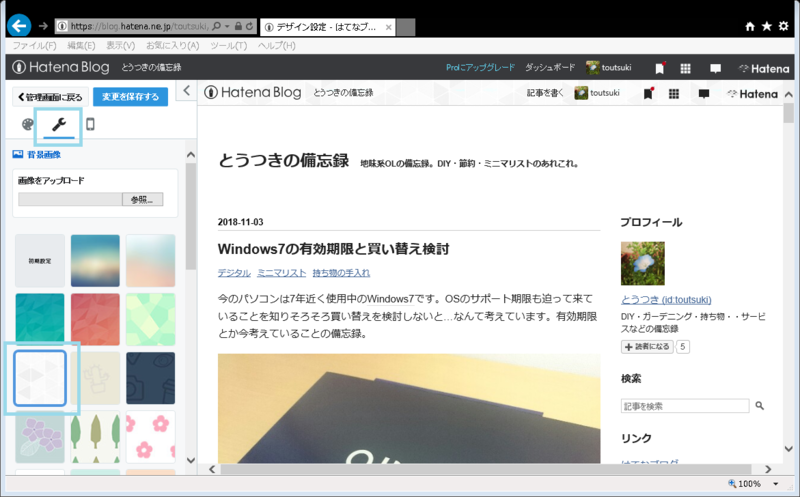This screenshot has height=497, width=800.
Task: Click Hatena logo in preview header
Action: [752, 94]
